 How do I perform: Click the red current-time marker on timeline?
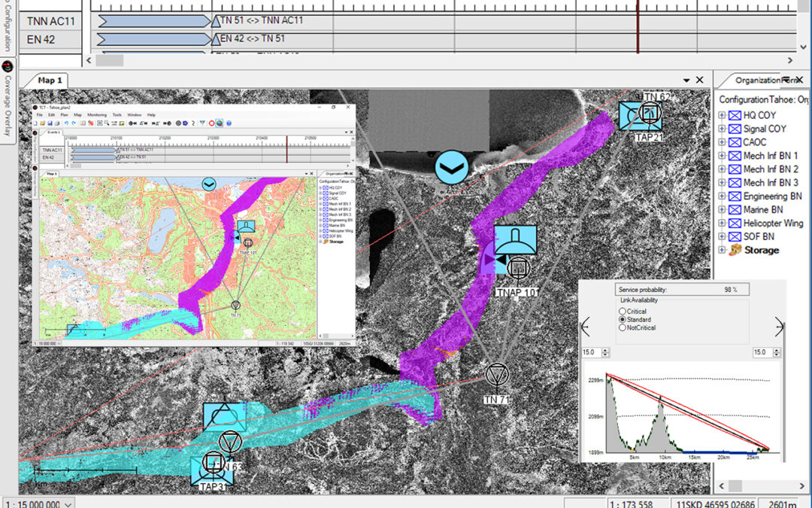click(x=638, y=26)
